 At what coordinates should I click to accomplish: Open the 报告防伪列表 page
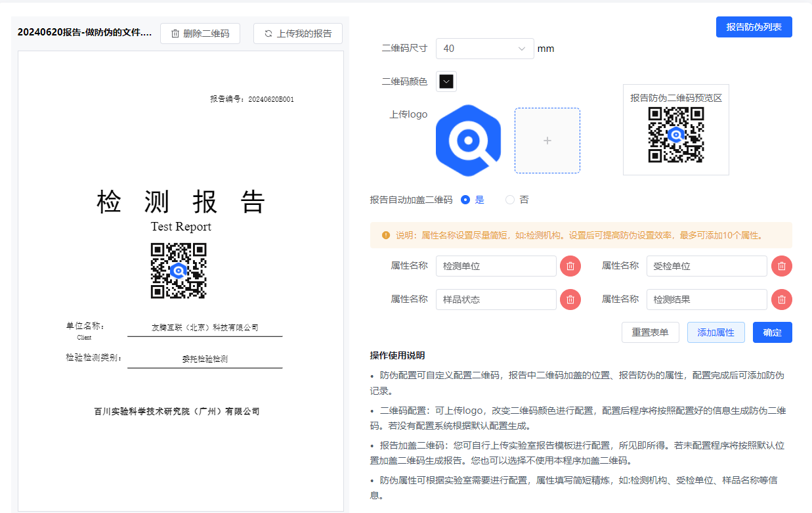pos(754,27)
